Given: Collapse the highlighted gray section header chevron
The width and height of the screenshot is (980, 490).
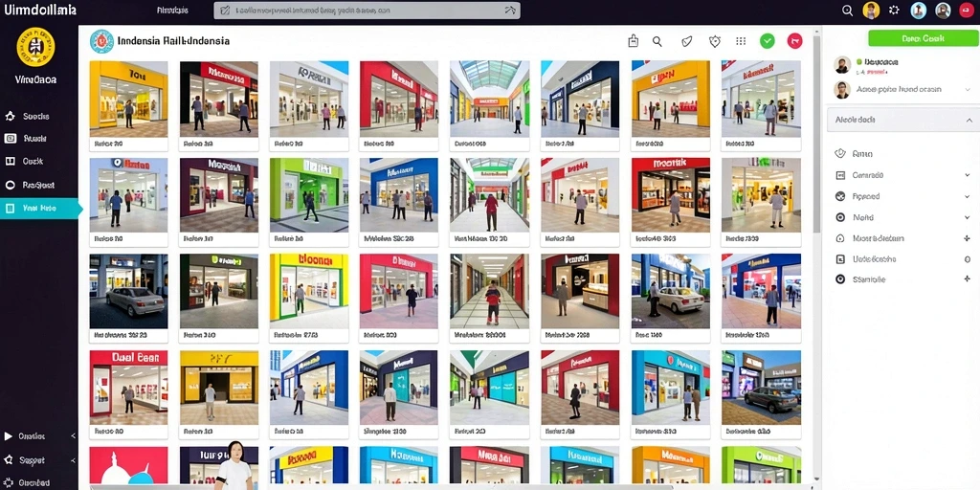Looking at the screenshot, I should (969, 120).
